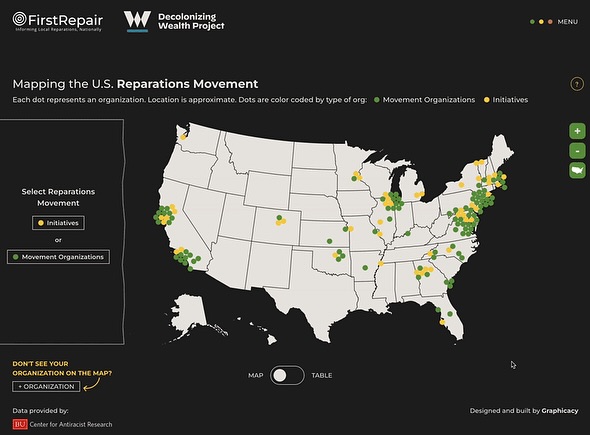
Task: Filter by Movement Organizations
Action: pyautogui.click(x=58, y=257)
